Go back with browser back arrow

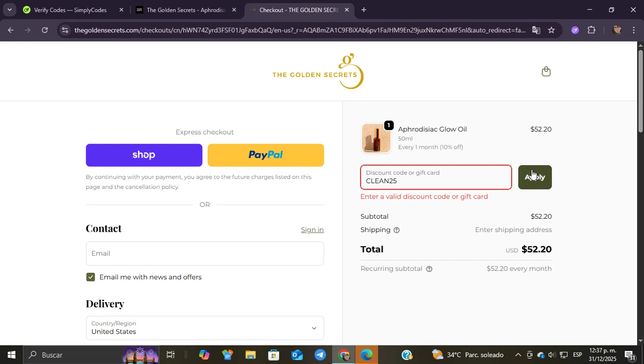point(11,30)
